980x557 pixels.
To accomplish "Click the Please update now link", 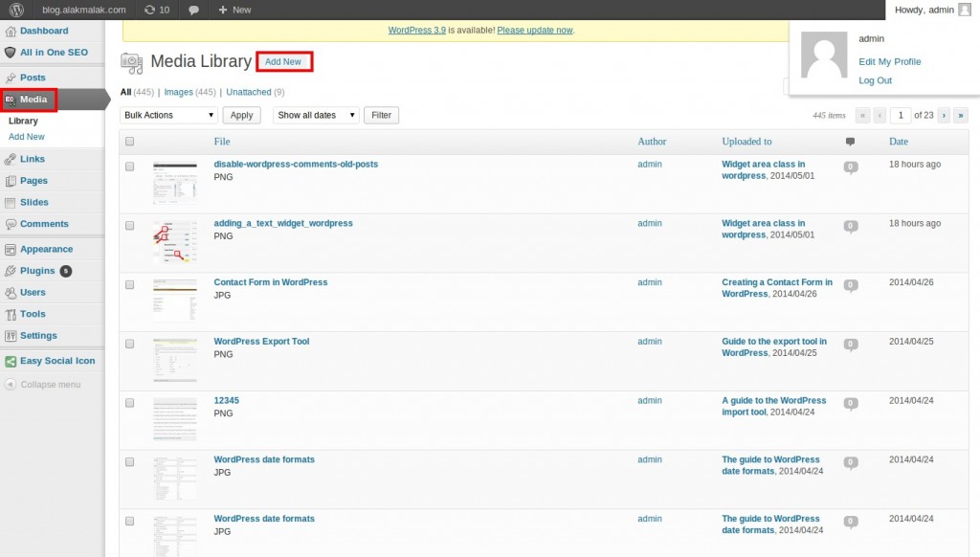I will coord(535,30).
